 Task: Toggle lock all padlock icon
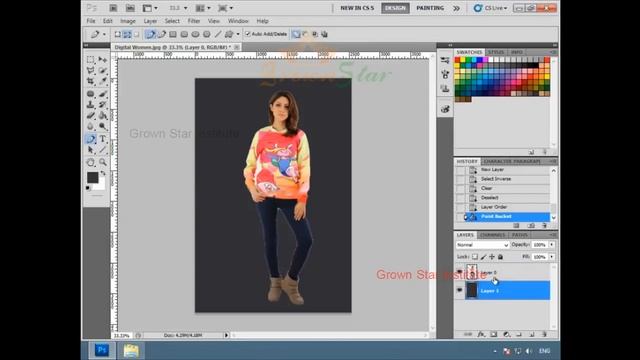500,257
